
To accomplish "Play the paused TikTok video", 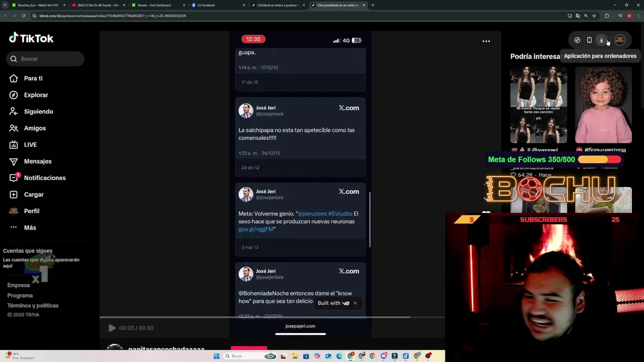I will [112, 328].
